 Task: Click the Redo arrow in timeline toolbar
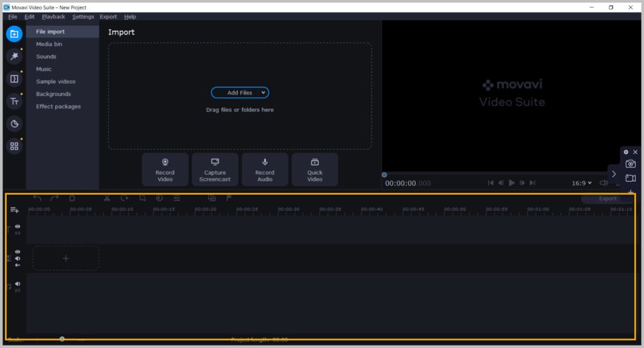coord(54,198)
